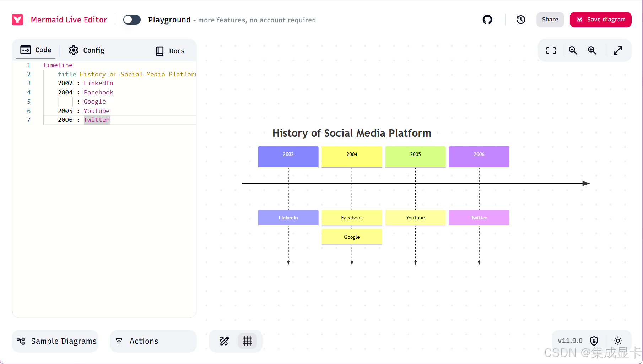The width and height of the screenshot is (643, 364).
Task: Expand the Actions panel
Action: coord(153,341)
